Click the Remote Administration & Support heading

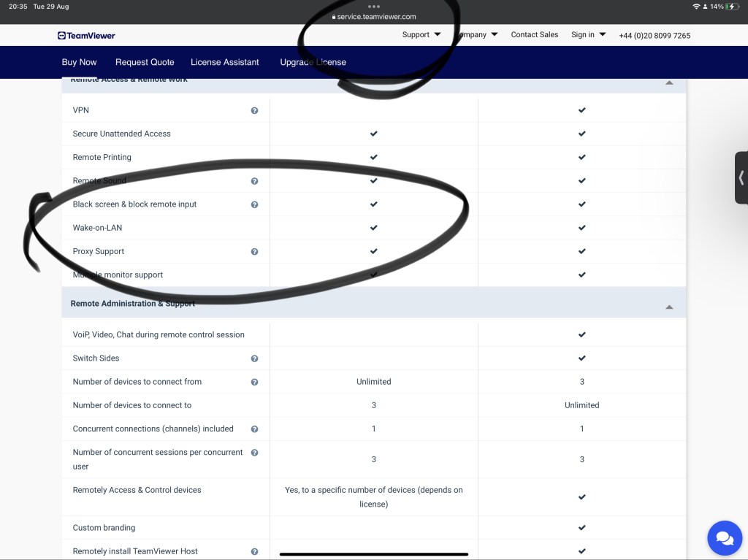[133, 304]
